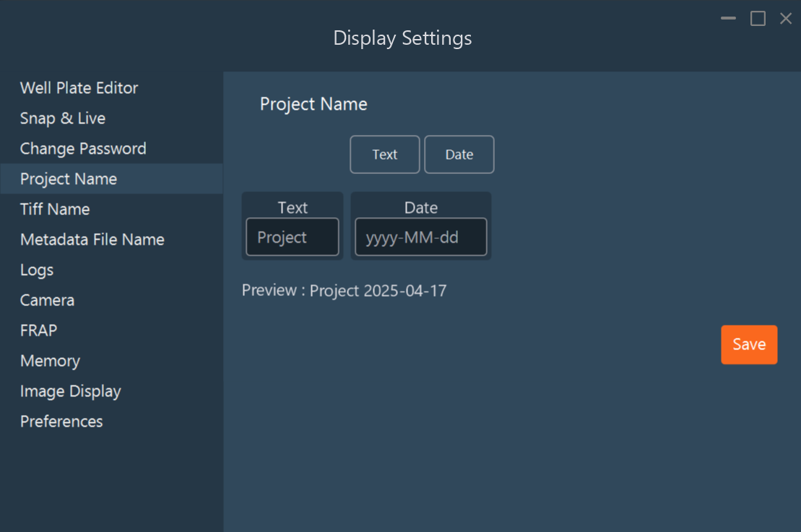Select Change Password from the sidebar
Viewport: 801px width, 532px height.
(82, 149)
